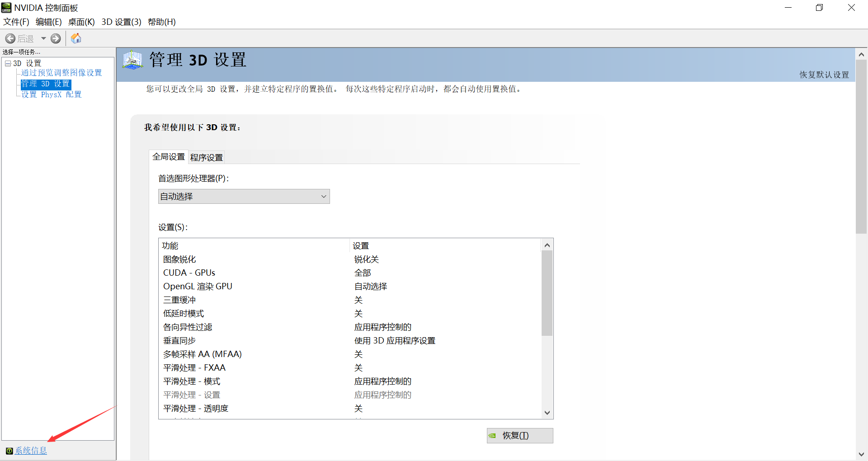Open the 桌面(K) menu
Screen dimensions: 868x461
81,22
